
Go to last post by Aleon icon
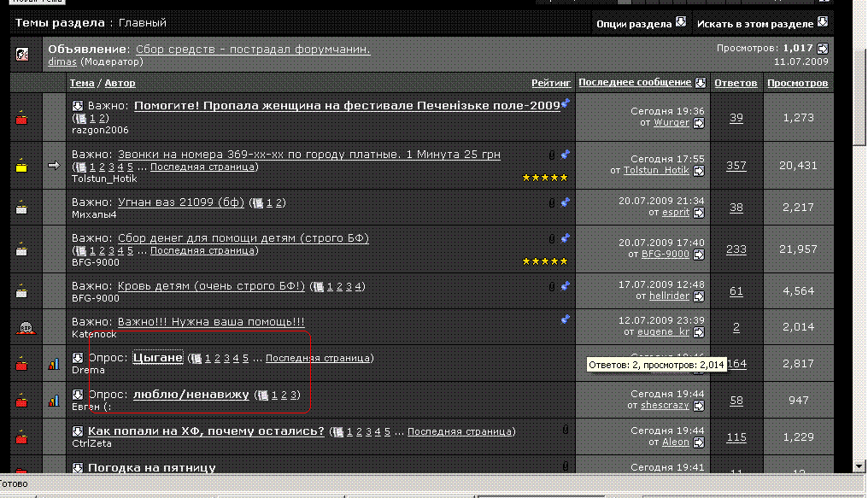click(x=699, y=442)
